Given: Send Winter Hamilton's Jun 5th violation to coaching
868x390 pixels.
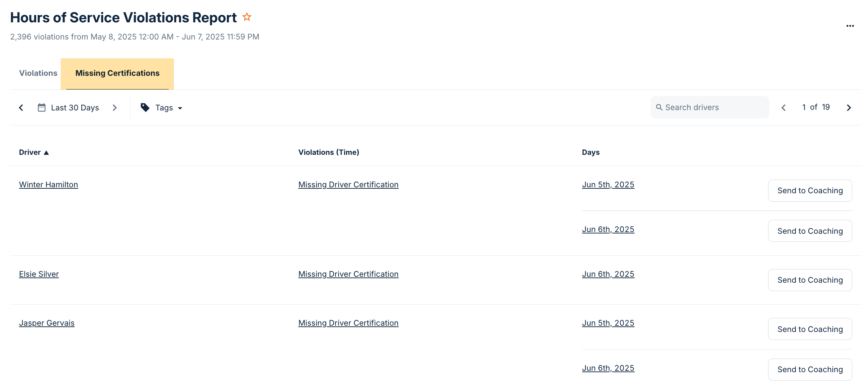Looking at the screenshot, I should 810,190.
